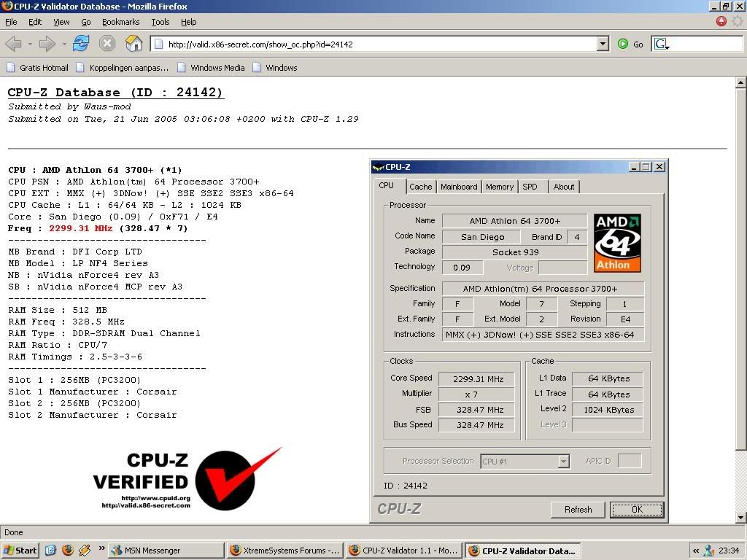The width and height of the screenshot is (747, 560).
Task: Click the 'Submitted by Waus-mod' line
Action: 69,106
